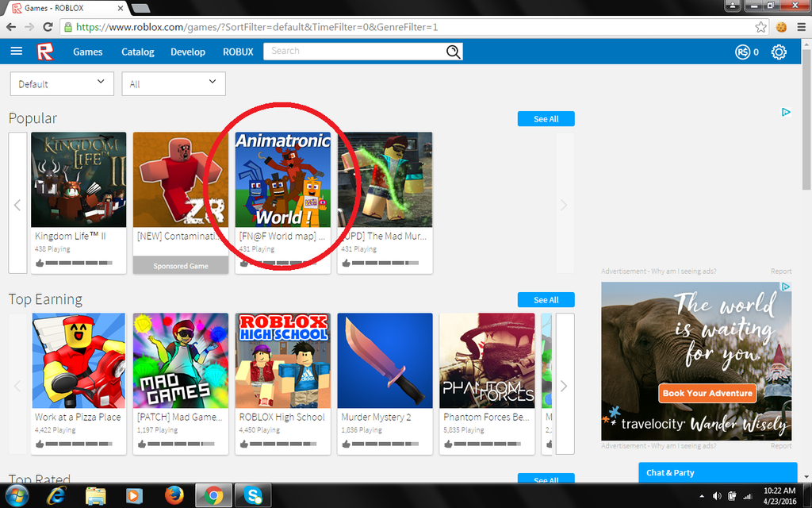
Task: Click the 'Why am I seeing ads?' link under the travelocity ad
Action: click(684, 446)
